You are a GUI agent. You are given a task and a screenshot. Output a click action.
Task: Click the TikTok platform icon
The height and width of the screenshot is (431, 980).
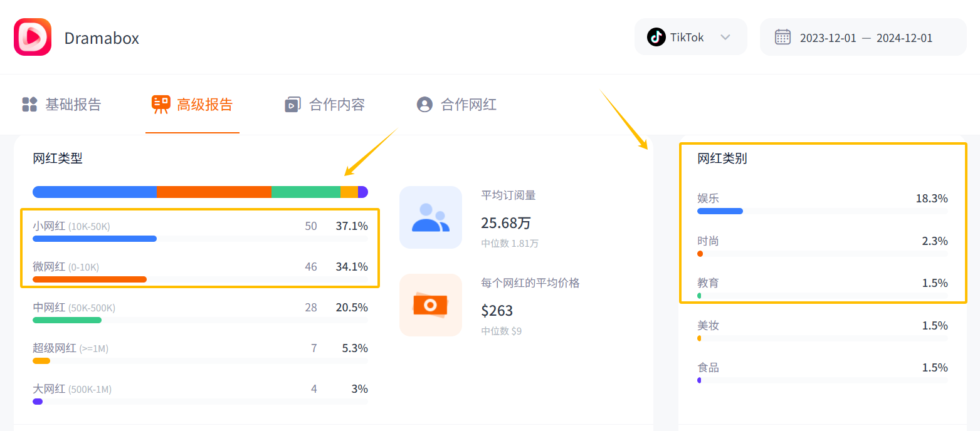pos(656,37)
